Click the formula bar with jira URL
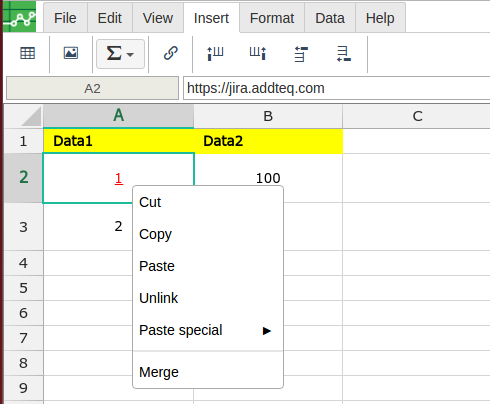 [x=337, y=88]
